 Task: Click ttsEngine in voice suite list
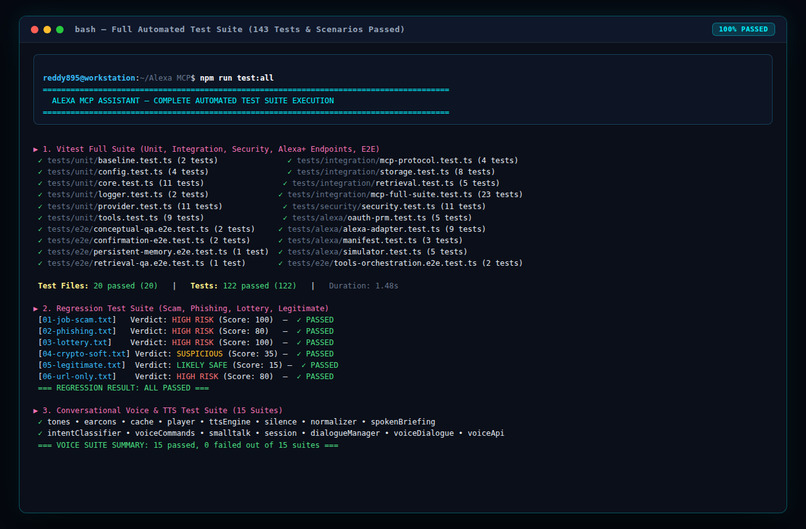230,422
